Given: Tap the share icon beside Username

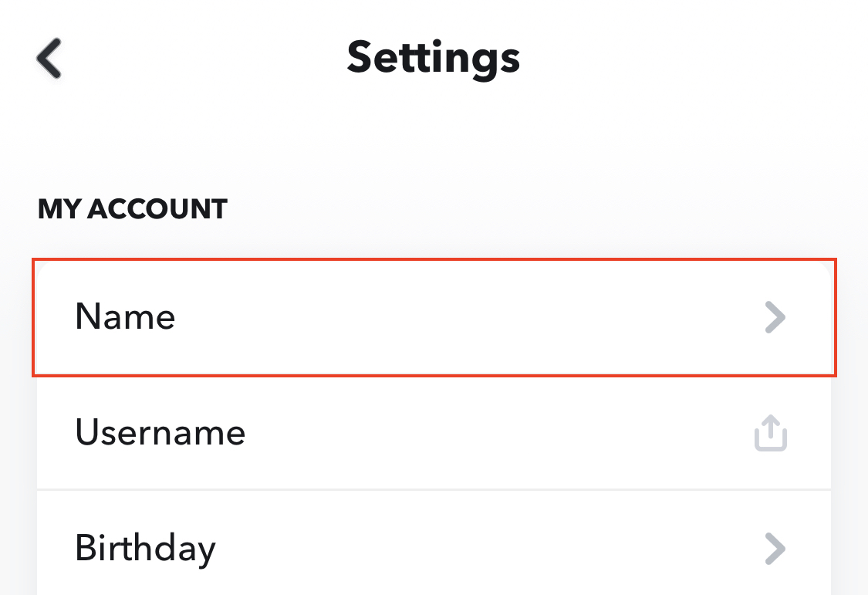Looking at the screenshot, I should (771, 432).
